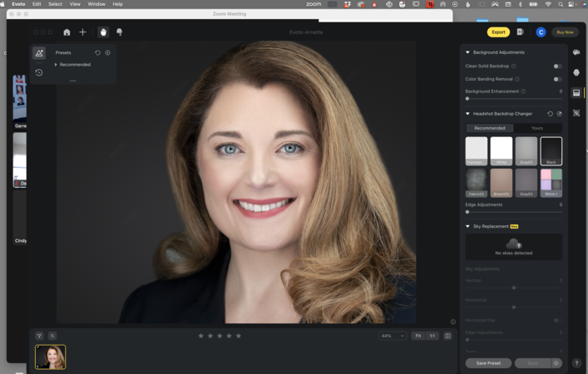Choose the White backdrop swatch
588x374 pixels.
[501, 150]
